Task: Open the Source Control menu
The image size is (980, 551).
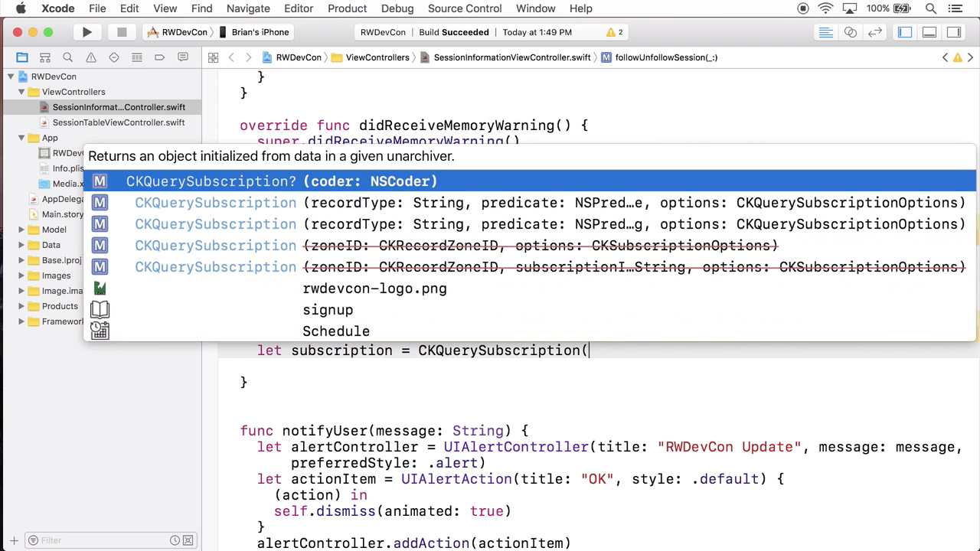Action: click(x=465, y=8)
